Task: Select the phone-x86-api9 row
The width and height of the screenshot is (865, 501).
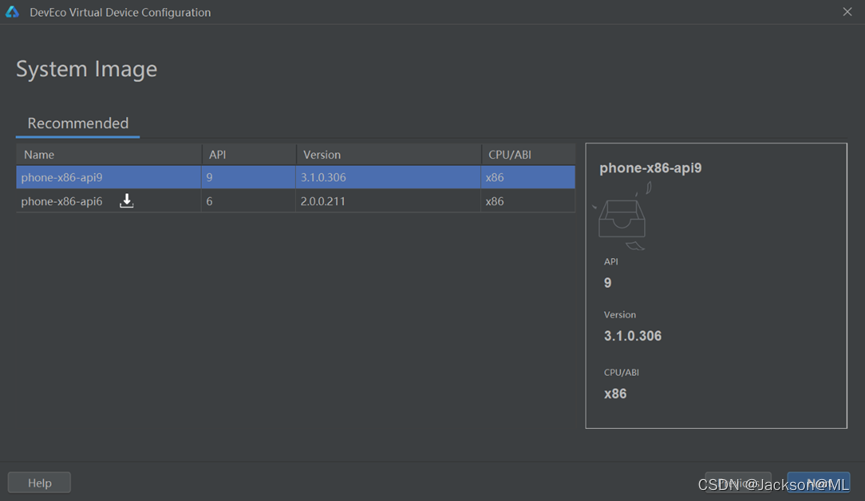Action: tap(296, 177)
